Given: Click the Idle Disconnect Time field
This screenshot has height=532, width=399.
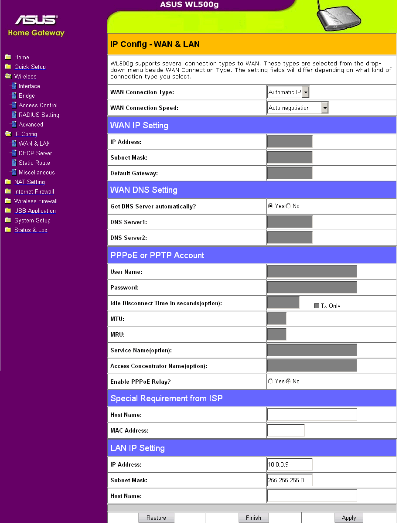Looking at the screenshot, I should [283, 303].
